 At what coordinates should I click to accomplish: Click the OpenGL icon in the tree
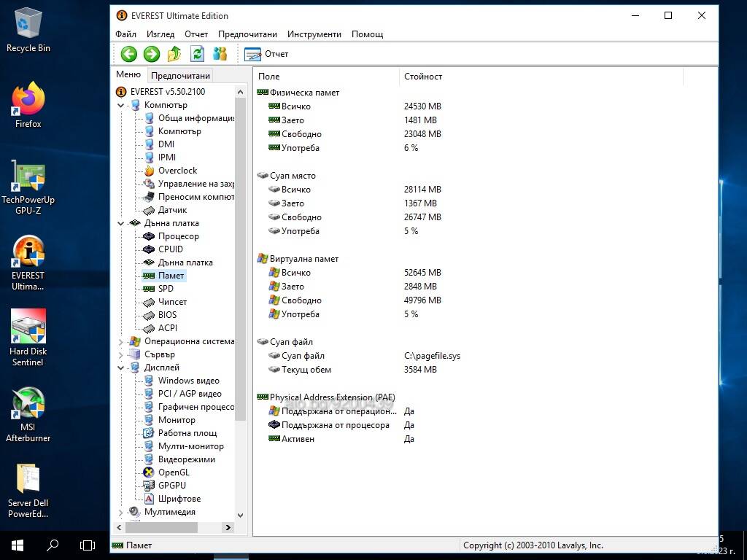pos(149,472)
